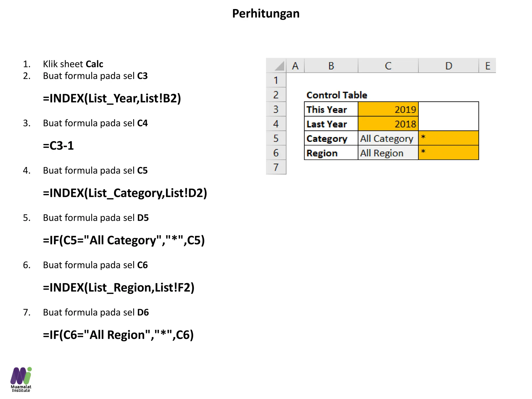532x399 pixels.
Task: Select column D header
Action: point(449,65)
